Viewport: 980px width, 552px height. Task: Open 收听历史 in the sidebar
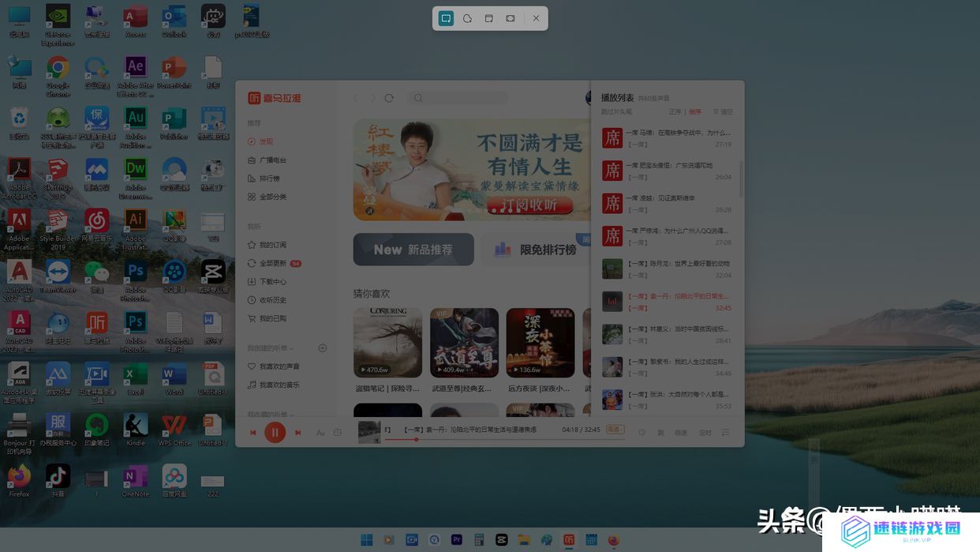pos(267,300)
